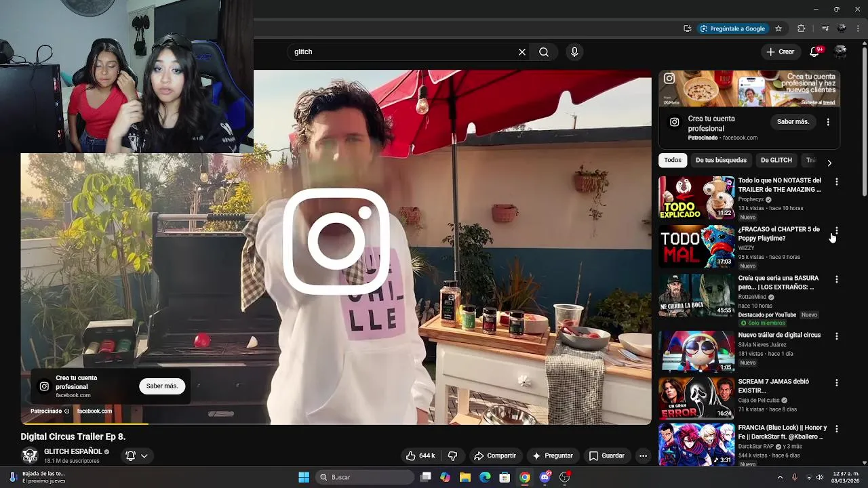Open Nuevo tráiler de digital circus video

tap(780, 335)
